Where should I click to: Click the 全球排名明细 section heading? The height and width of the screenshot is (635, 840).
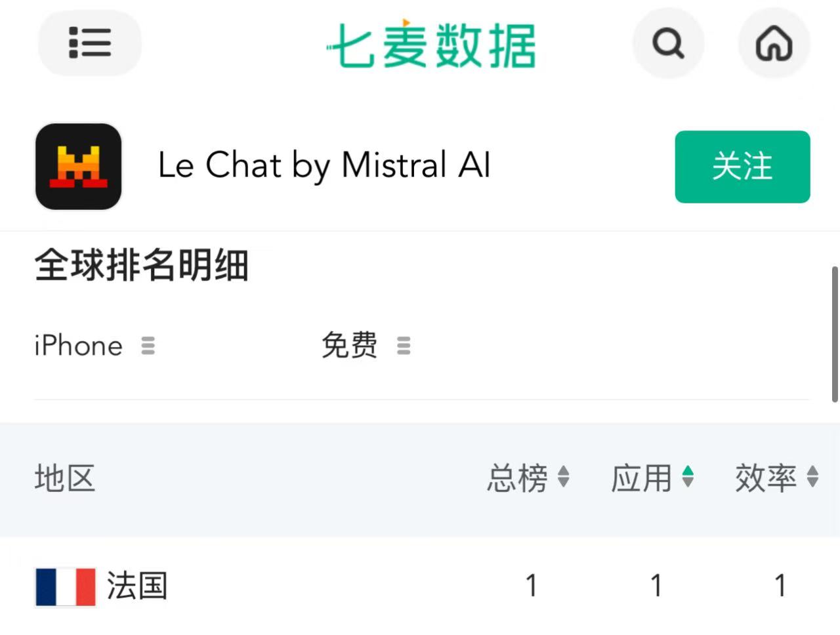(142, 266)
